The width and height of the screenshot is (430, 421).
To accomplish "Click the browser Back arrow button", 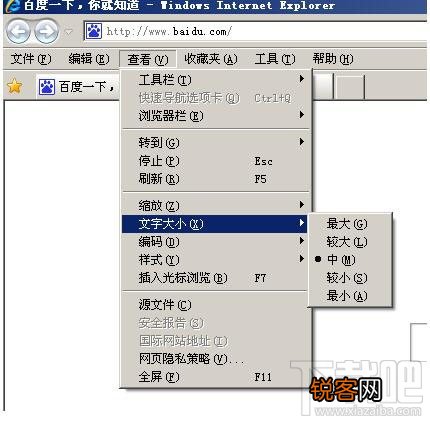I will 19,32.
